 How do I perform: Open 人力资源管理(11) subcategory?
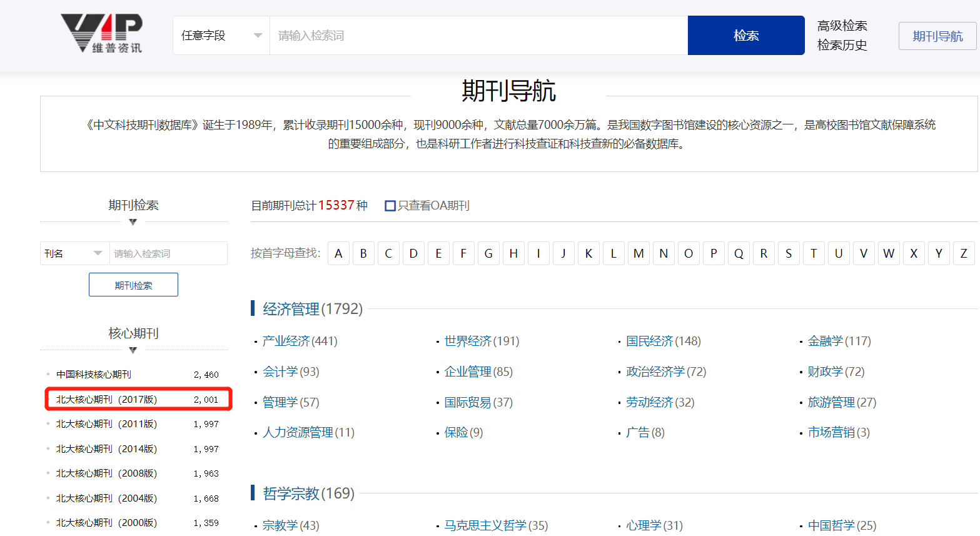pos(308,432)
